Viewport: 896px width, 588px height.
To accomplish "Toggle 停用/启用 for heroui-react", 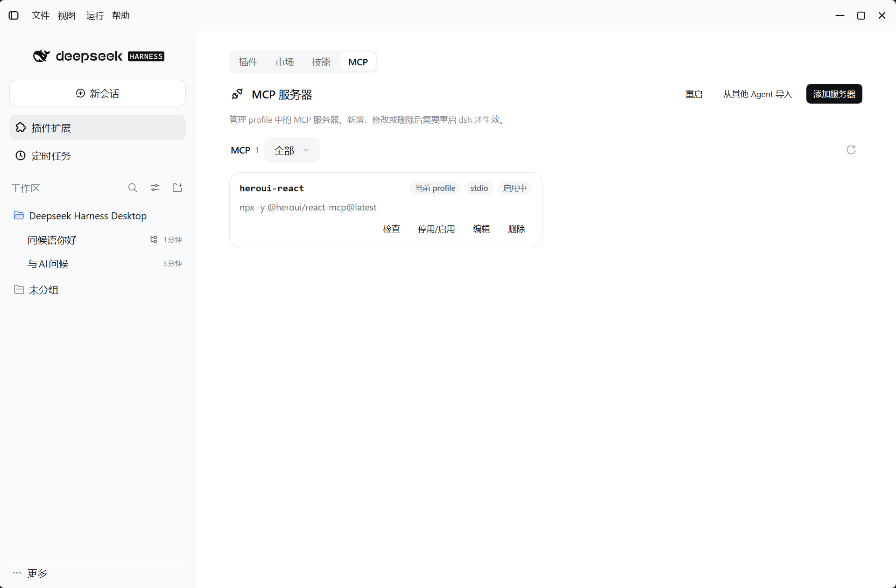I will (436, 229).
